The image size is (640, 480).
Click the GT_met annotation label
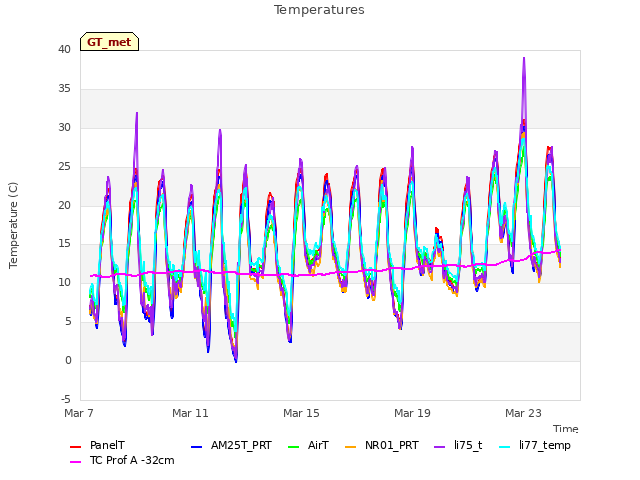pyautogui.click(x=109, y=42)
